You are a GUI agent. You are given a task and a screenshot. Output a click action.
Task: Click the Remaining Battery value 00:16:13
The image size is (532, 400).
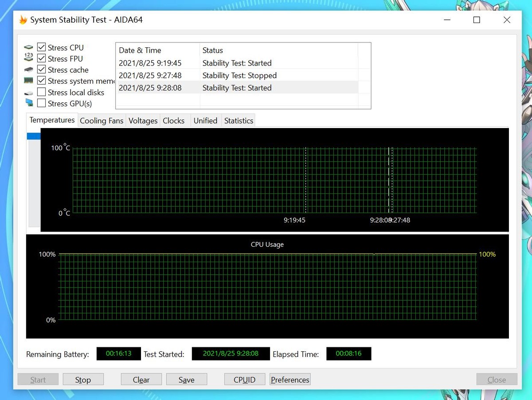tap(119, 353)
